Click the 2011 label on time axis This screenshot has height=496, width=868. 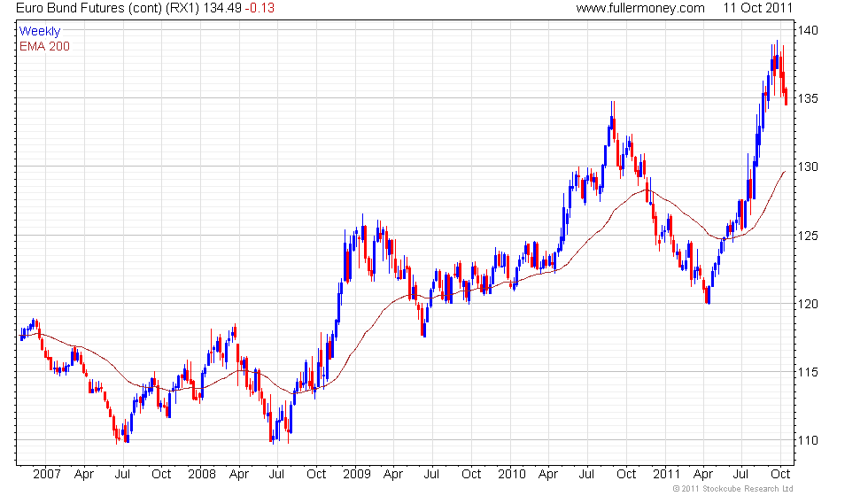(x=666, y=473)
